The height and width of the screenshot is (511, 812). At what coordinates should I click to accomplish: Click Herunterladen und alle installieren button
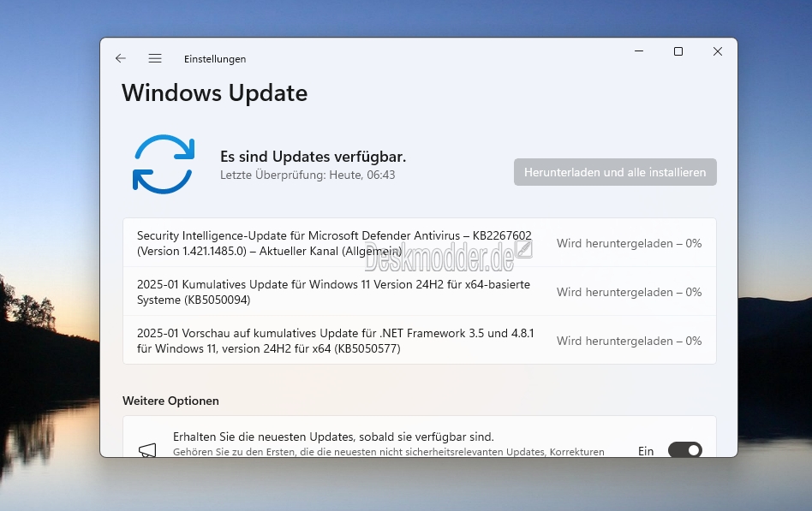coord(615,172)
